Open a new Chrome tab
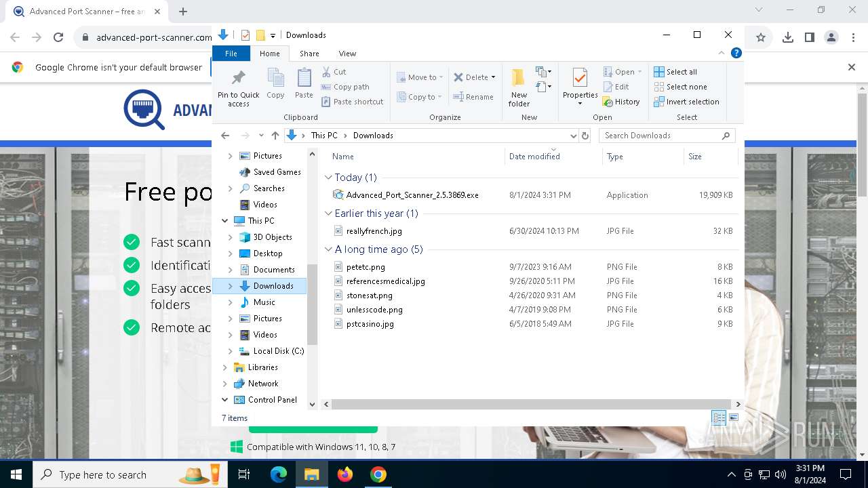The width and height of the screenshot is (868, 488). (183, 12)
